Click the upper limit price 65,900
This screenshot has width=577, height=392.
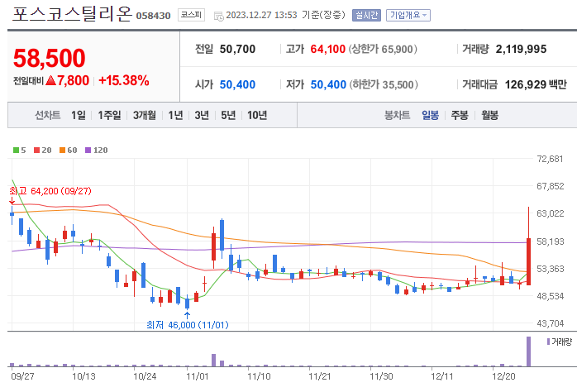[x=397, y=49]
